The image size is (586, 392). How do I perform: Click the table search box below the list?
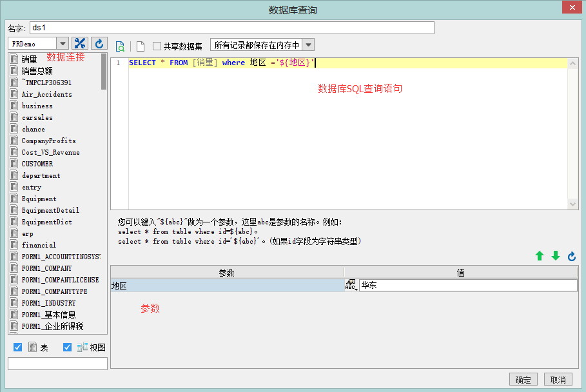pyautogui.click(x=57, y=364)
